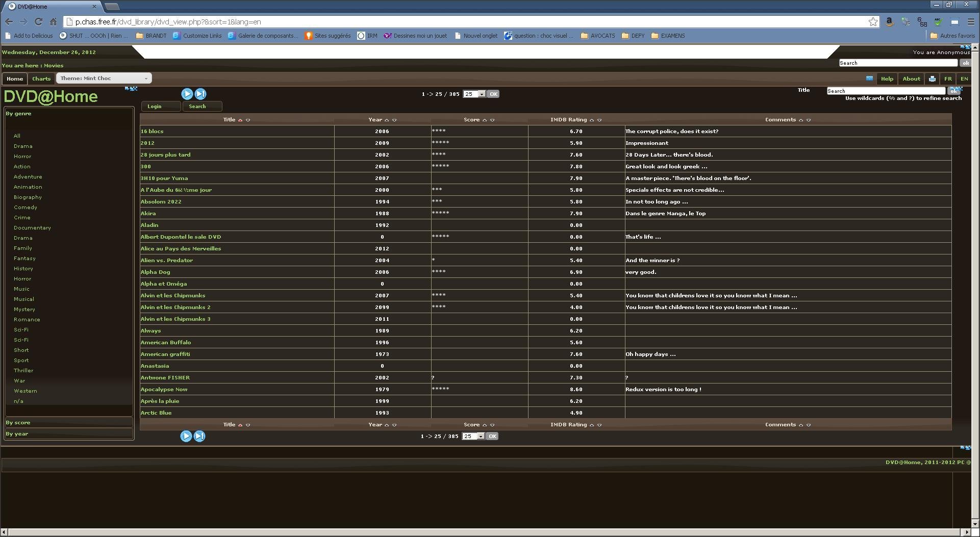Toggle Title column descending sort in footer

[249, 424]
